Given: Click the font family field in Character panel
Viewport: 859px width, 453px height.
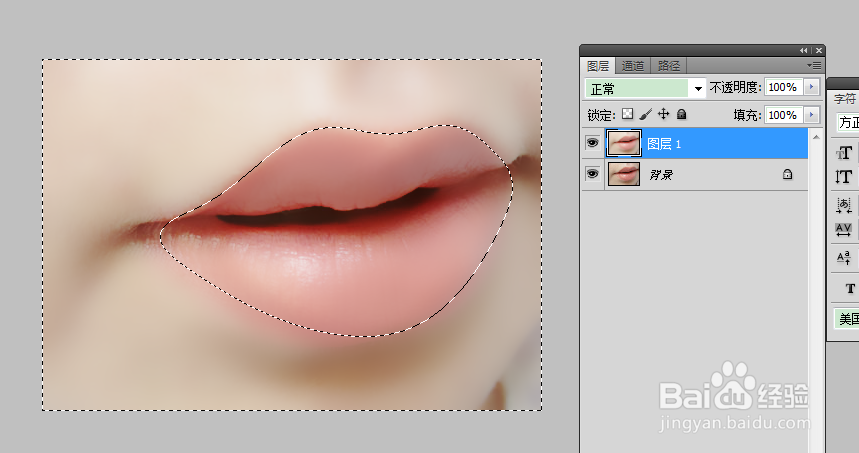Looking at the screenshot, I should pos(848,122).
